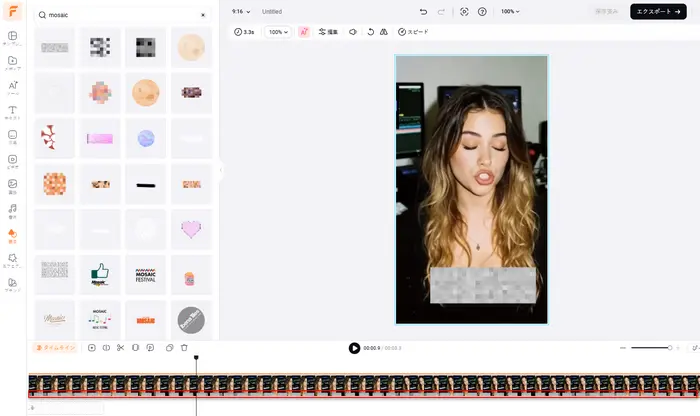Open the Text tool in left sidebar

click(x=13, y=110)
